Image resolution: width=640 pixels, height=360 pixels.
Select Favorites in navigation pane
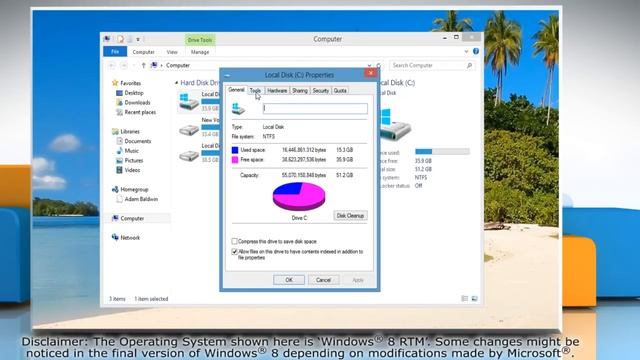pos(131,83)
